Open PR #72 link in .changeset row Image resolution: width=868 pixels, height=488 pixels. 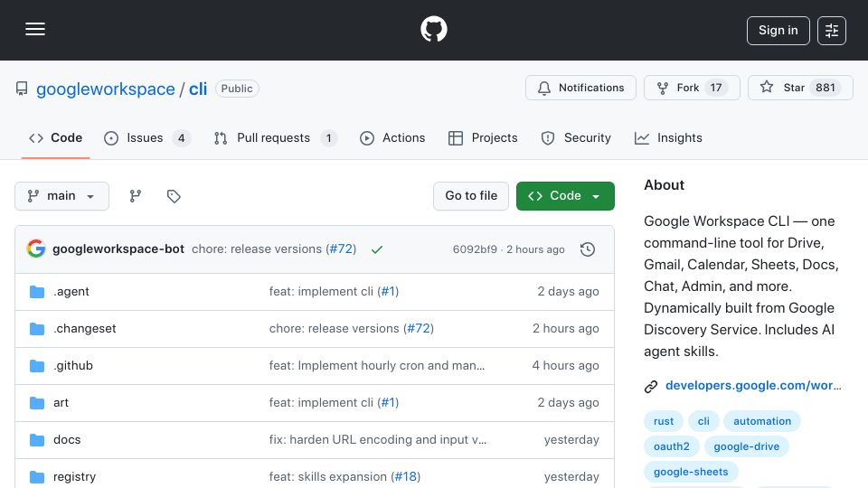(419, 329)
